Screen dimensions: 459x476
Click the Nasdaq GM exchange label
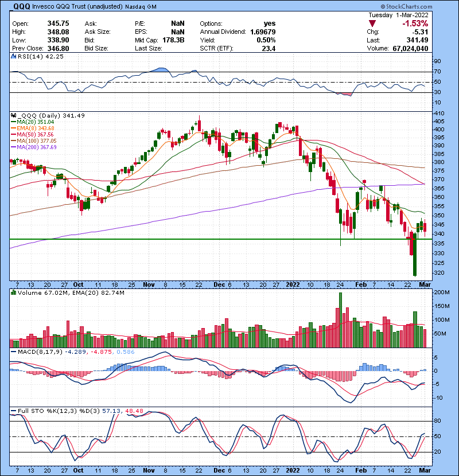coord(141,6)
